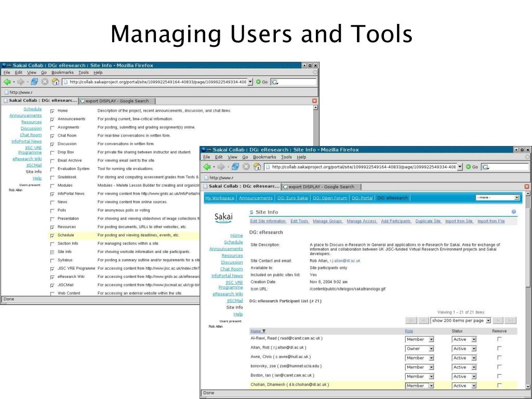Image resolution: width=532 pixels, height=399 pixels.
Task: Switch to export DISPLAY Google Search tab in front window
Action: pos(321,187)
